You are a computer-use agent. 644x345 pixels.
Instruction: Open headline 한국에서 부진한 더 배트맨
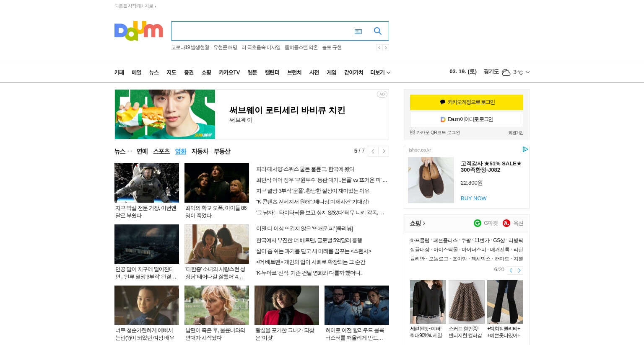click(x=309, y=240)
